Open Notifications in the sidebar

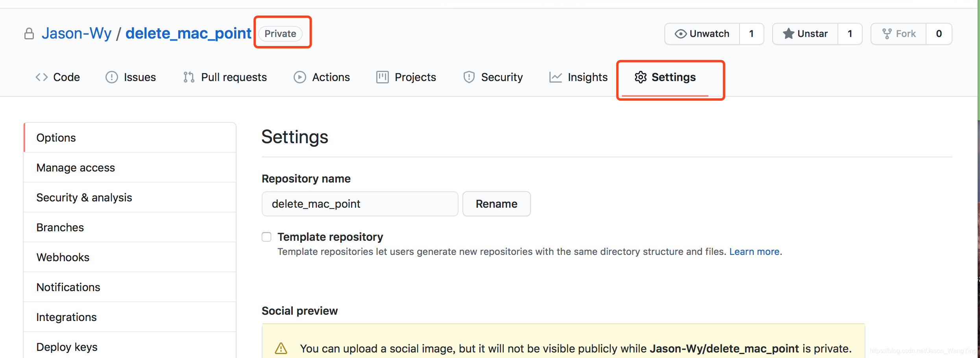[130, 287]
